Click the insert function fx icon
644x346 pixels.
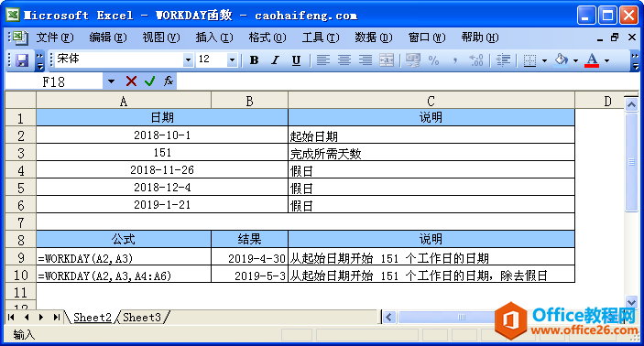tap(169, 81)
